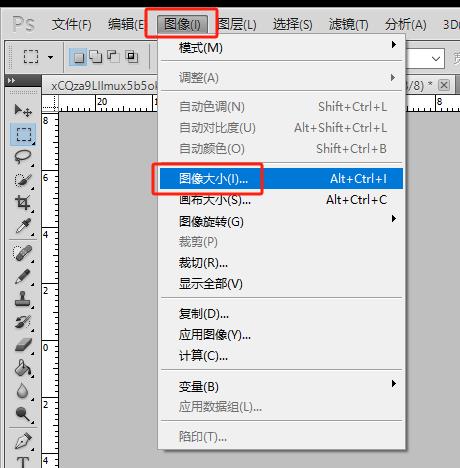This screenshot has height=468, width=460.
Task: Select the Eraser tool
Action: coord(23,345)
